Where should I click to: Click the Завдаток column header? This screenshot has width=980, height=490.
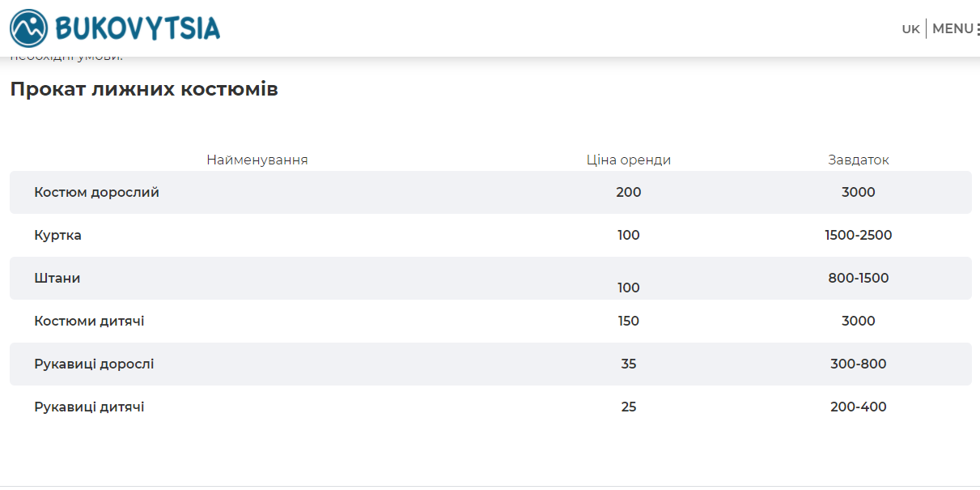[x=858, y=160]
